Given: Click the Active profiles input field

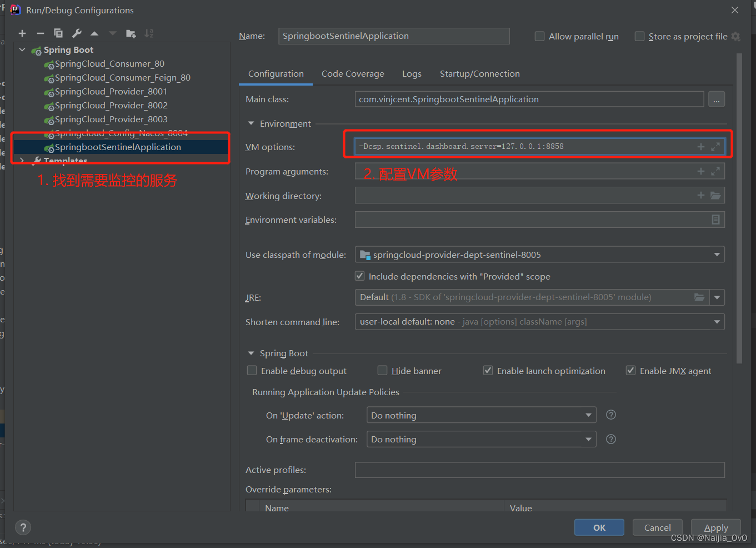Looking at the screenshot, I should pos(540,470).
